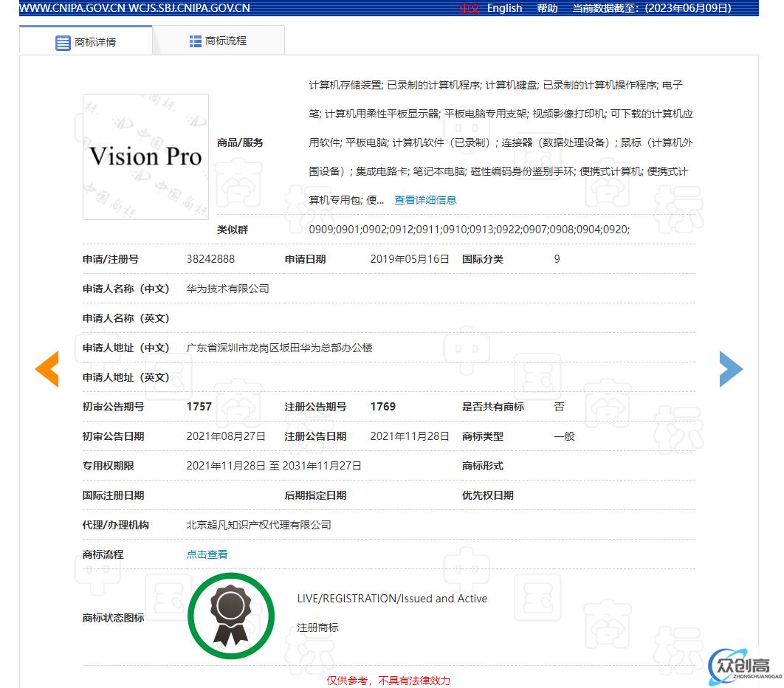Screen dimensions: 784x688
Task: Click the address 广东省深圳市龙岗区坂田华为总部办公楼
Action: (x=280, y=348)
